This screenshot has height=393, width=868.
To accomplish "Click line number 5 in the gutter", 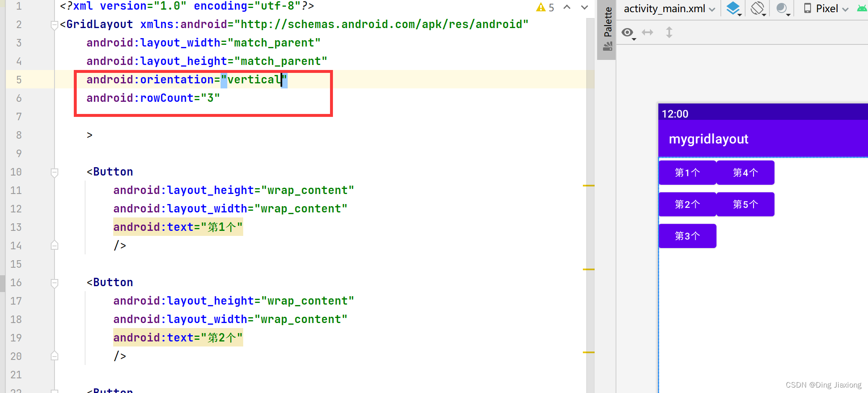I will [19, 80].
